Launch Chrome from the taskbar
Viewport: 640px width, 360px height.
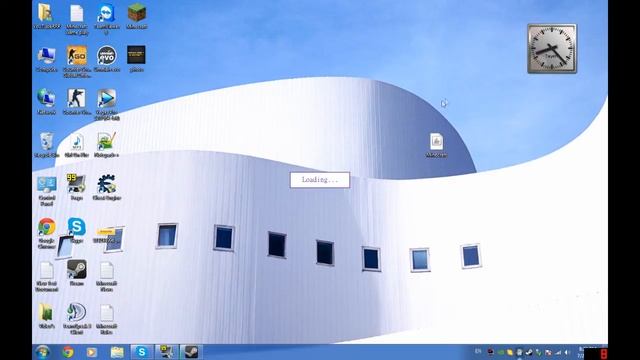(68, 352)
